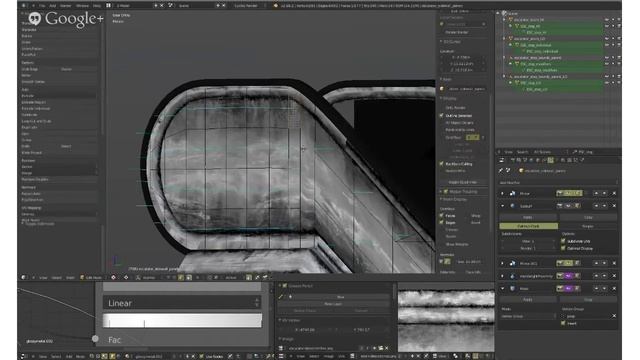Click New Layer grease pencil button

[333, 304]
